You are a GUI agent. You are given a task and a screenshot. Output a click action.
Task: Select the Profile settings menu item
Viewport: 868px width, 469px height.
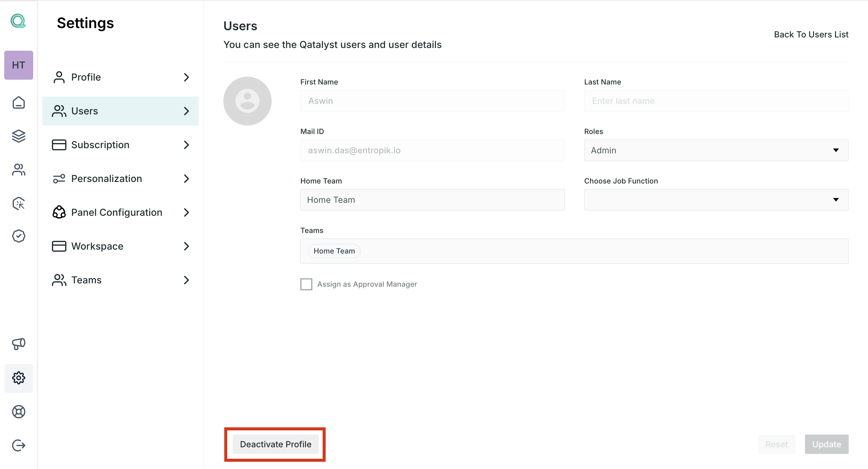[120, 77]
